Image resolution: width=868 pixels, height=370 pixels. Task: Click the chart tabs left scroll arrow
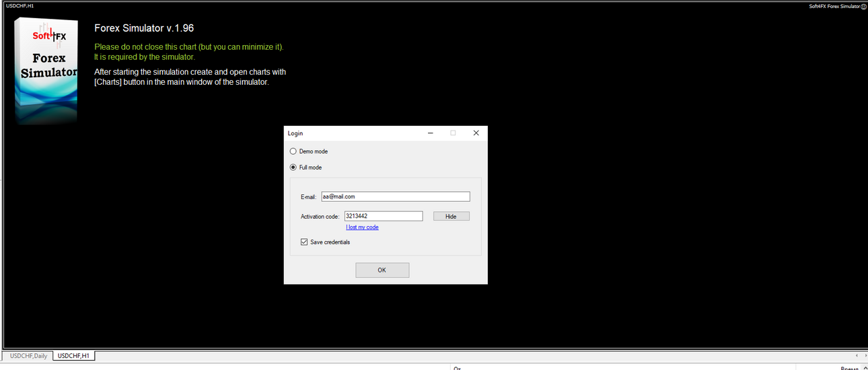(x=857, y=355)
